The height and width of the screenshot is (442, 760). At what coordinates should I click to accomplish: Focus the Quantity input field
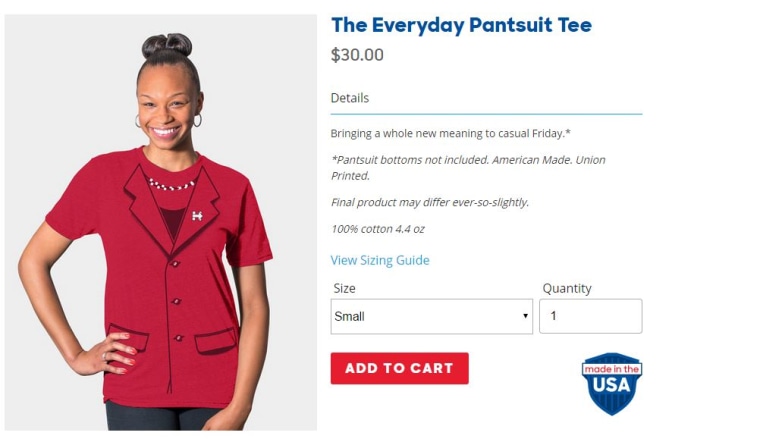(590, 316)
